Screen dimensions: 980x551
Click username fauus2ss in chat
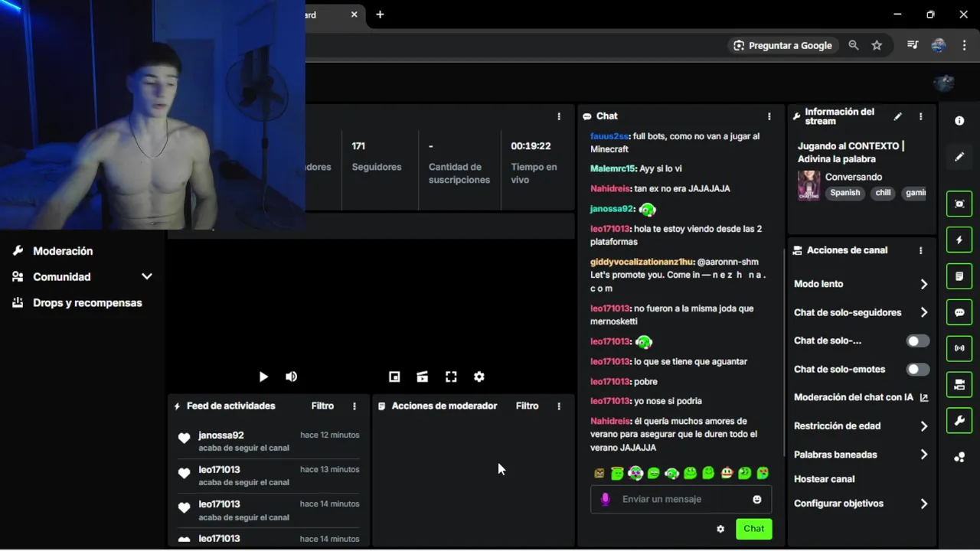coord(609,136)
